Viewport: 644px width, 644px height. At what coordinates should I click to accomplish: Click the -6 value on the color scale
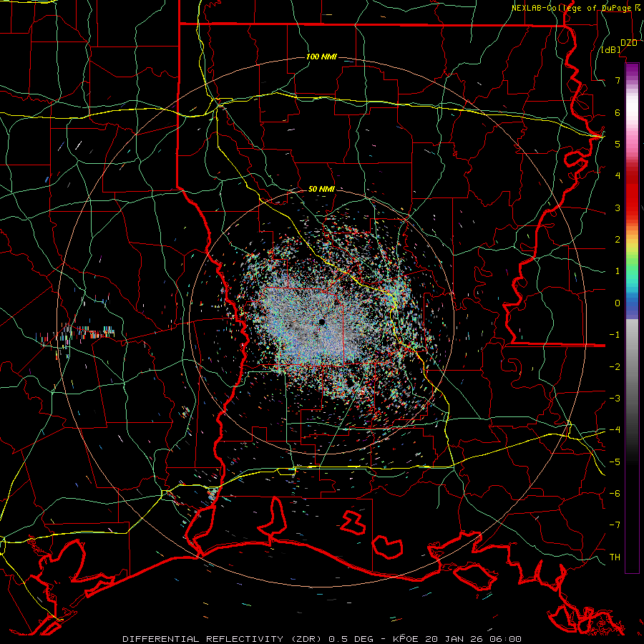pyautogui.click(x=615, y=494)
